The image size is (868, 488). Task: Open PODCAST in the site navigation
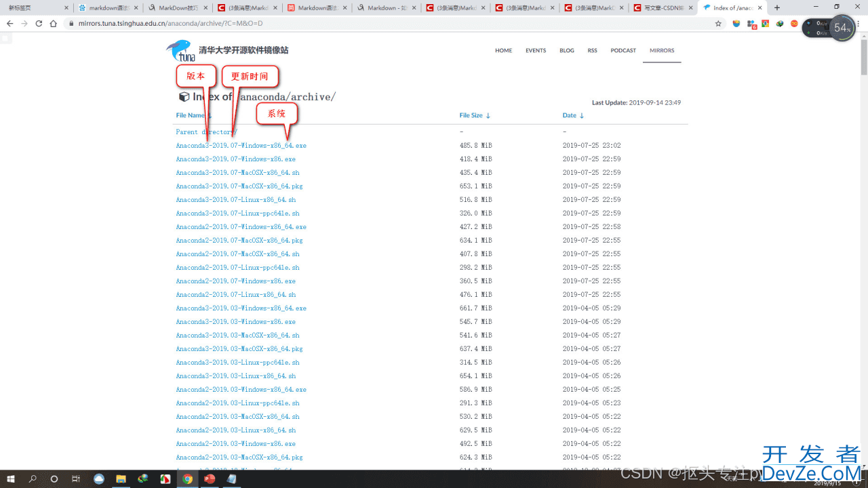[x=623, y=51]
